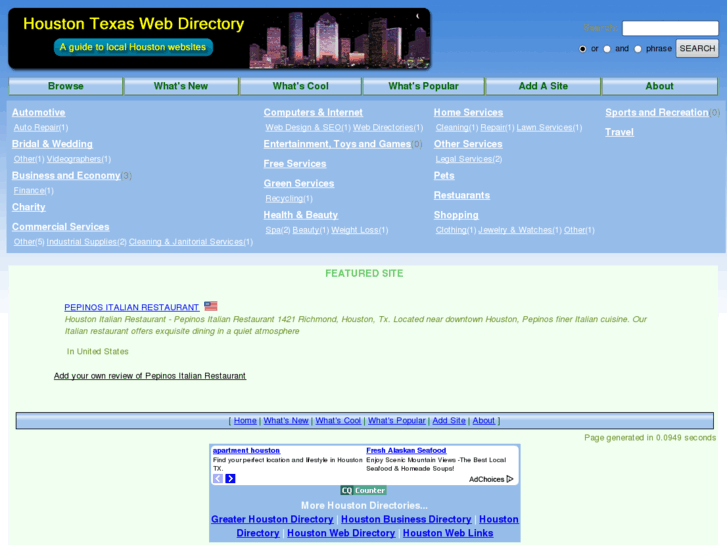This screenshot has height=545, width=727.
Task: Open the Commercial Services category
Action: point(61,227)
